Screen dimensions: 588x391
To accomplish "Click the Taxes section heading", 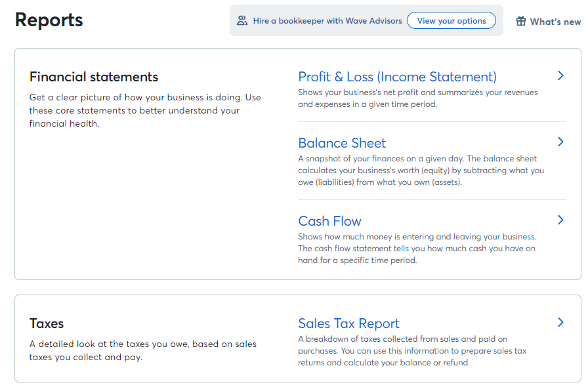I will pos(47,323).
